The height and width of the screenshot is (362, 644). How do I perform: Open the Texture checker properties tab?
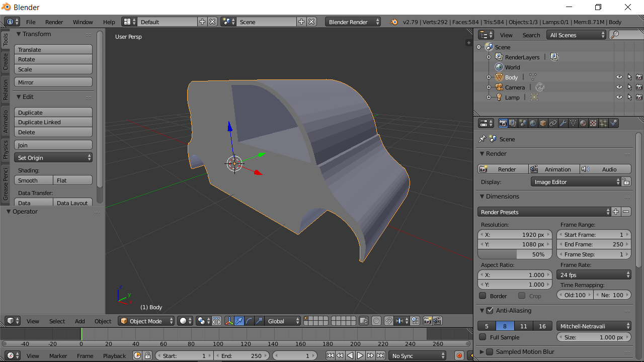(593, 123)
